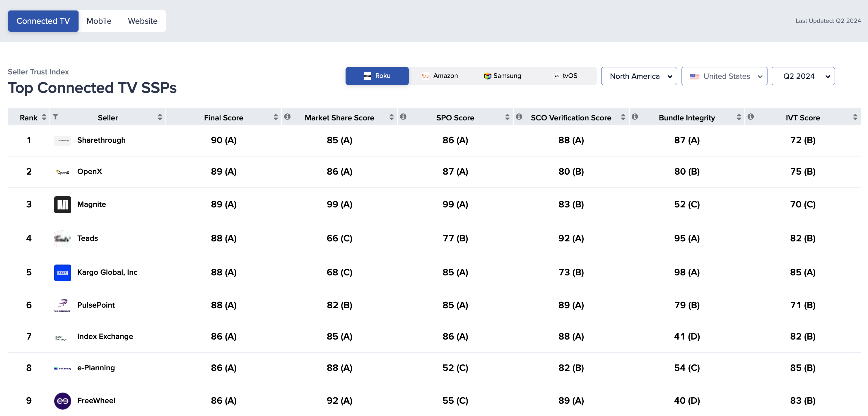Sort table by Rank arrows
Screen dimensions: 868x416
[44, 117]
